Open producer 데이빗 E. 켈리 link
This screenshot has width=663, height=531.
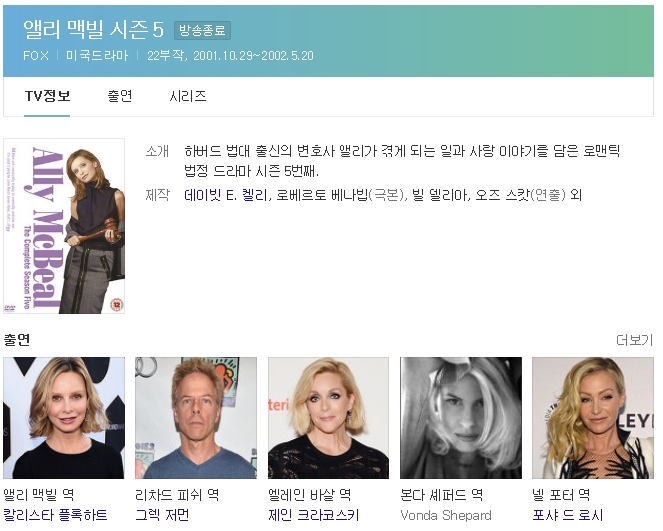(226, 194)
